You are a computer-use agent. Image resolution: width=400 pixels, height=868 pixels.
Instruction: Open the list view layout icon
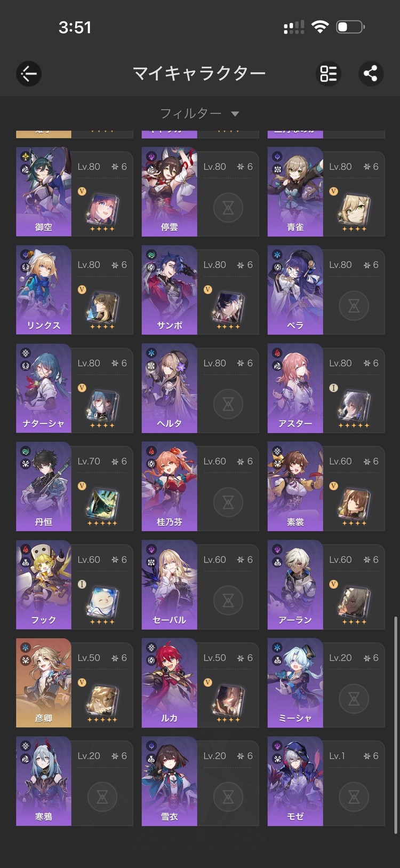(x=329, y=74)
